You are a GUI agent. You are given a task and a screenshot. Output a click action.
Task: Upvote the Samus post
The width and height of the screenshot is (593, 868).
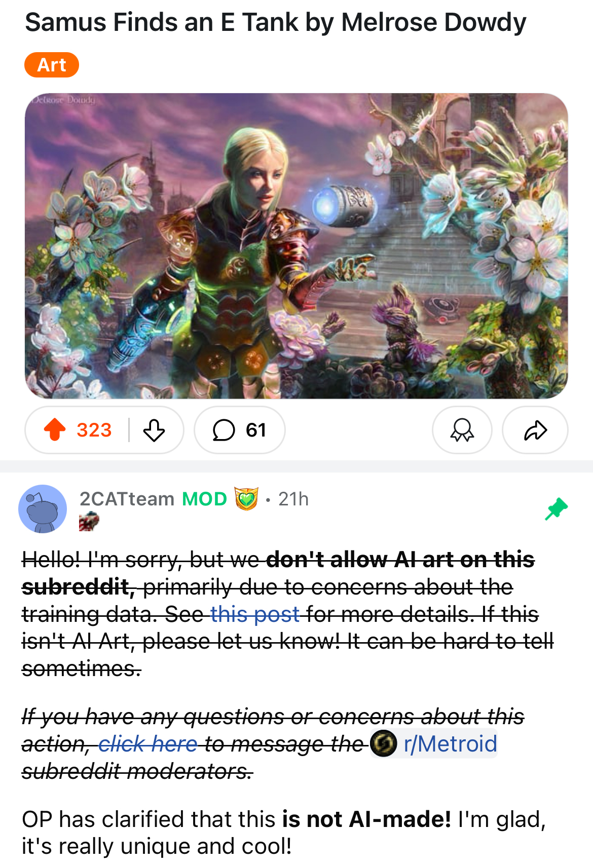(x=55, y=430)
